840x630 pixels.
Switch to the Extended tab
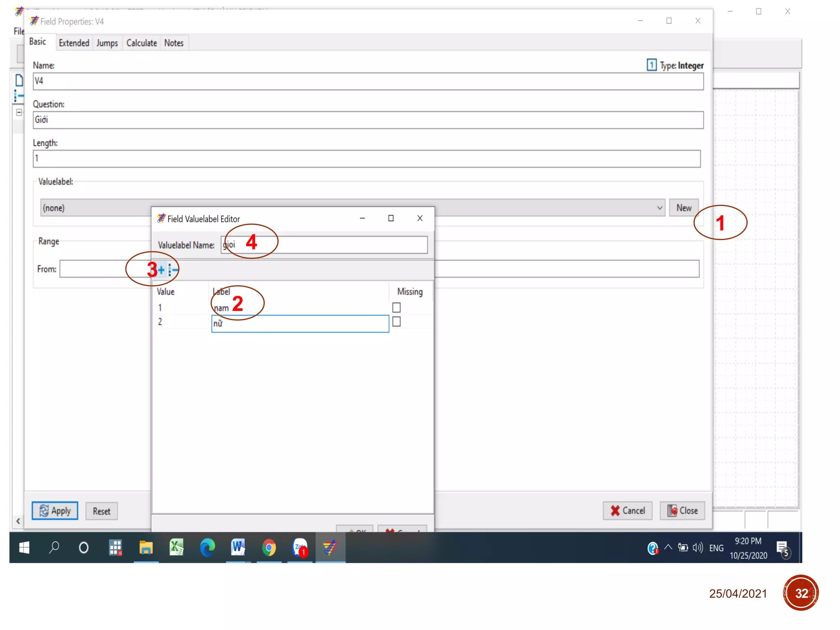point(74,43)
